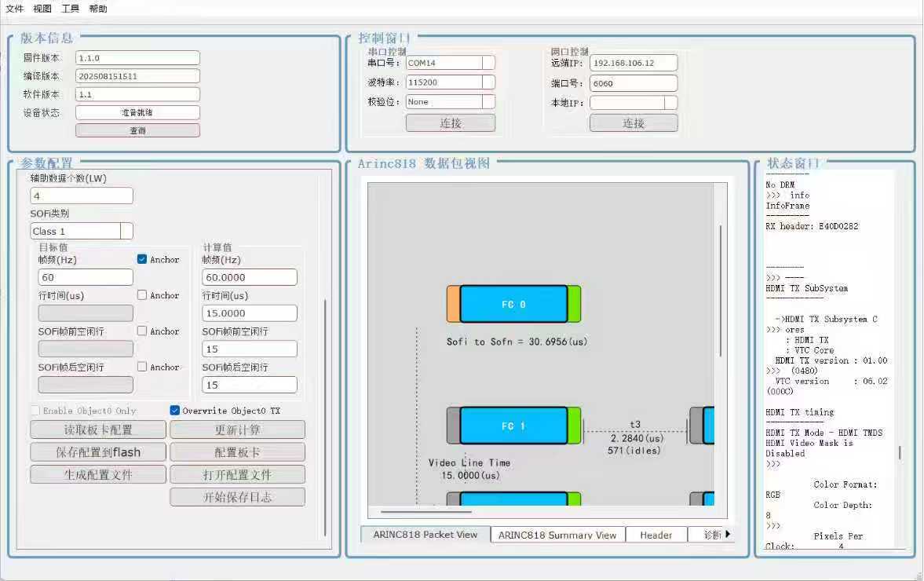Open the SOFi类别 Class 1 dropdown
This screenshot has height=581, width=924.
tap(126, 231)
